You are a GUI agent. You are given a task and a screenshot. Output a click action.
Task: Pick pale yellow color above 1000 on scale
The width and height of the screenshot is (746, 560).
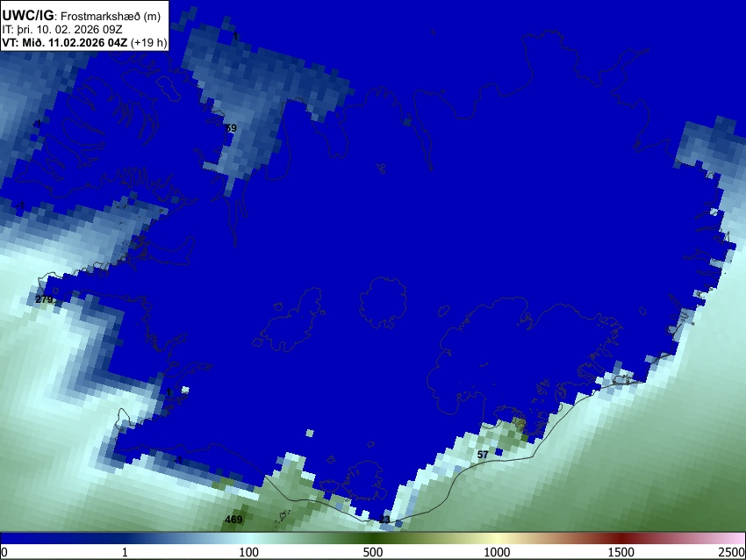pos(497,538)
